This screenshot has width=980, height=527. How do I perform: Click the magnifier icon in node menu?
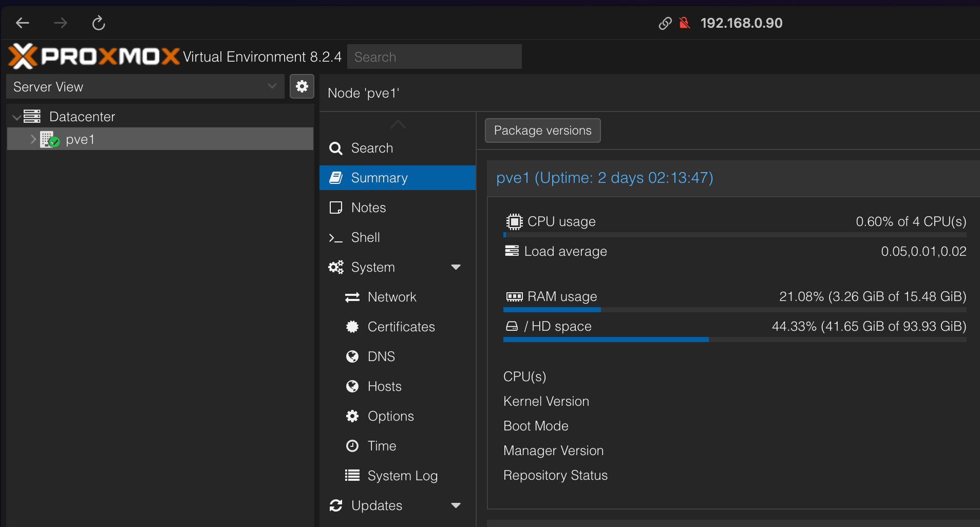click(336, 148)
